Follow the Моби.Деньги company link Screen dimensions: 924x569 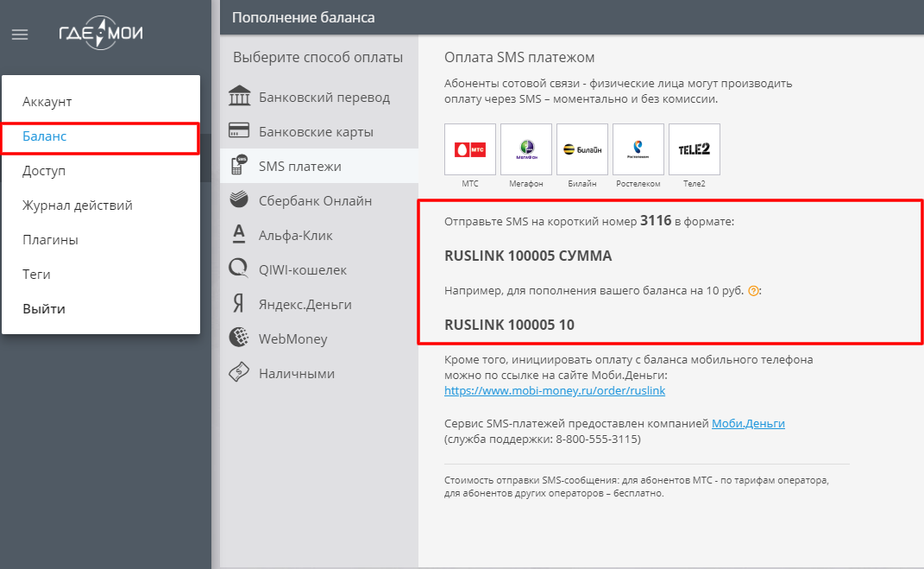748,423
